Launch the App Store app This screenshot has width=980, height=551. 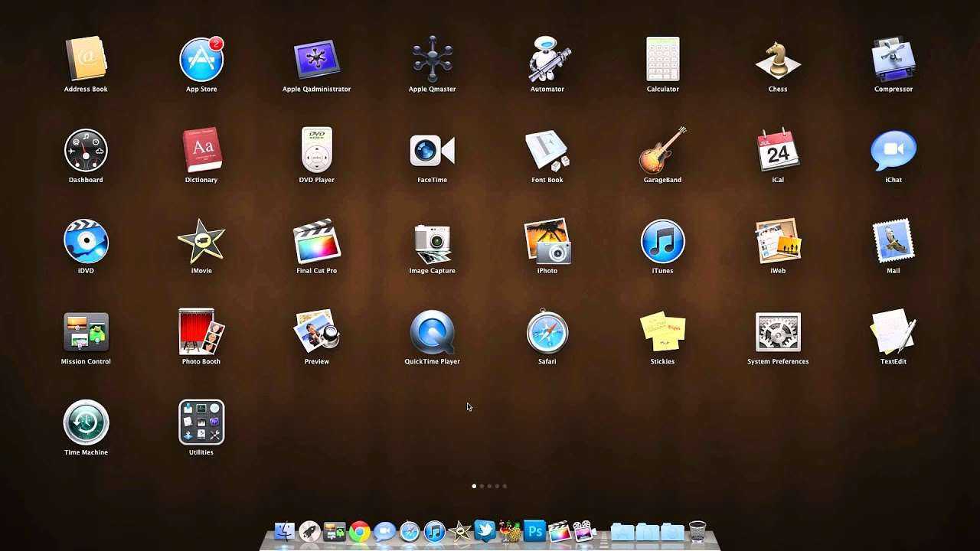pos(201,60)
